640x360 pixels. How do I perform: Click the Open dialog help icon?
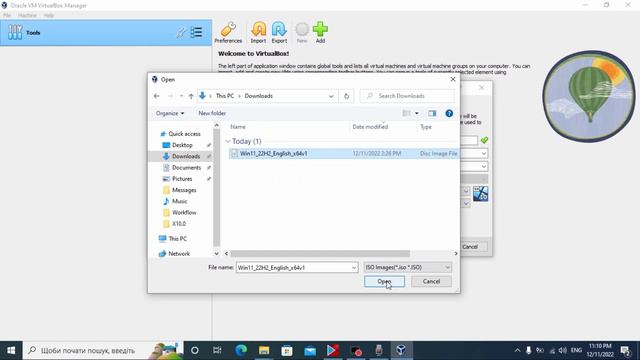449,113
